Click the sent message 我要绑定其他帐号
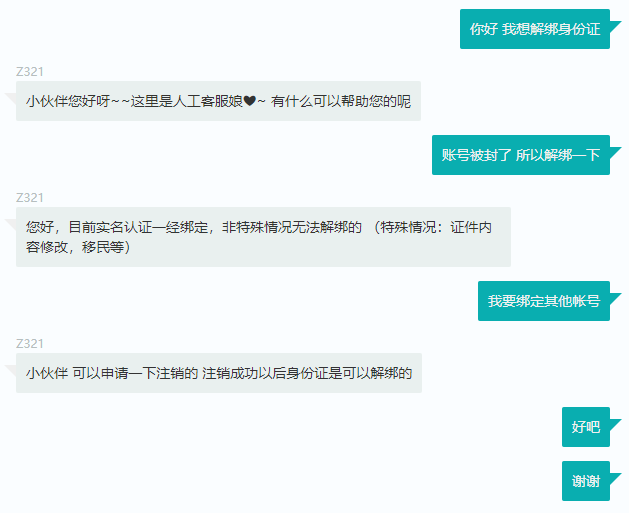629x513 pixels. 543,301
